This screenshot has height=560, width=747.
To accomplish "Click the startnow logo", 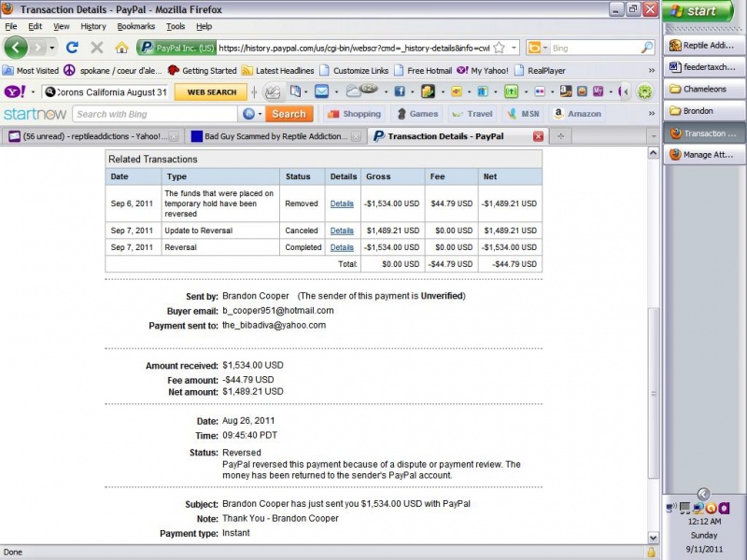I will click(35, 114).
